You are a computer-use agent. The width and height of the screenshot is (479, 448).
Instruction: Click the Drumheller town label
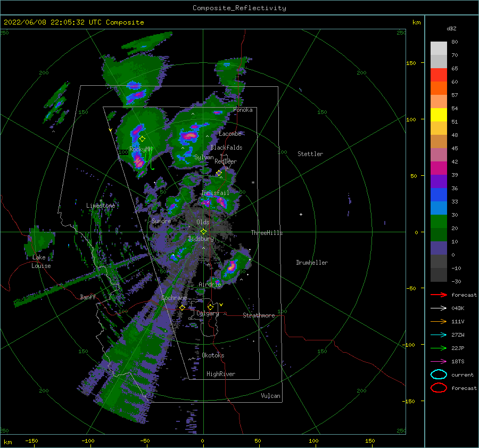click(x=312, y=263)
